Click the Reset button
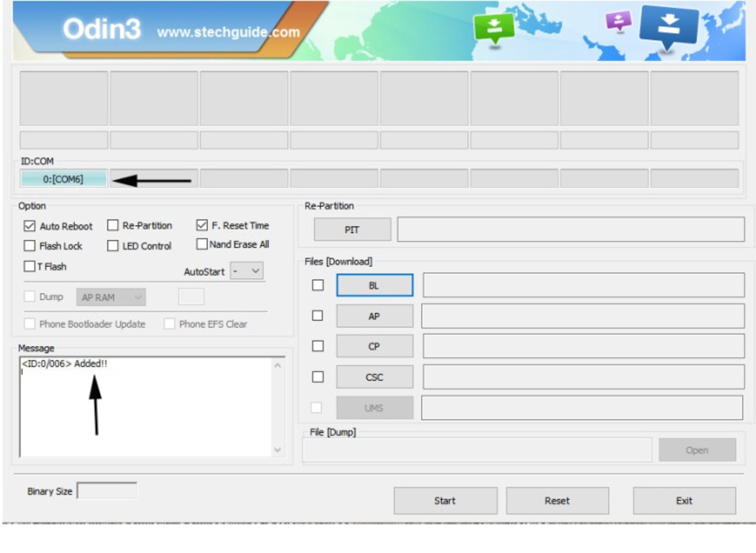 (557, 501)
